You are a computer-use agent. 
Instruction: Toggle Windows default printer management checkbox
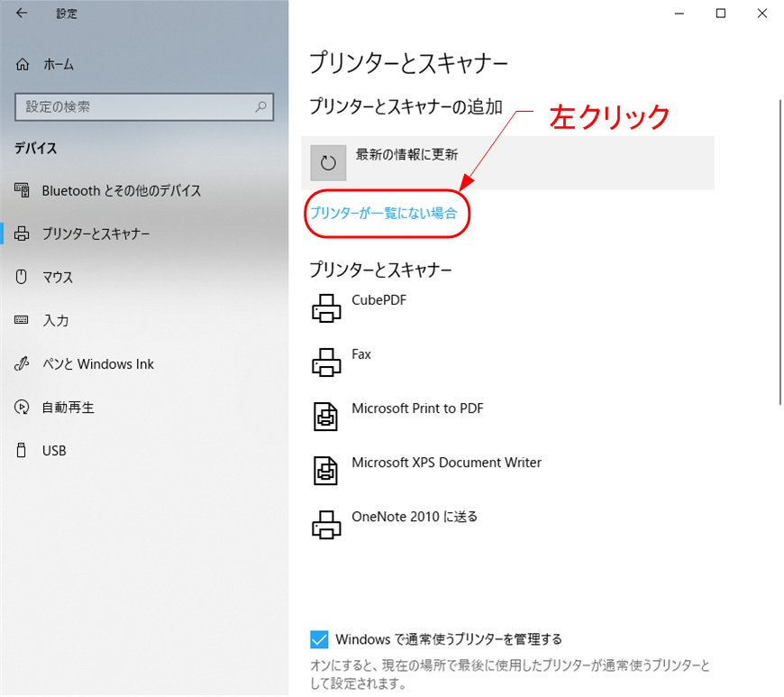(x=319, y=639)
